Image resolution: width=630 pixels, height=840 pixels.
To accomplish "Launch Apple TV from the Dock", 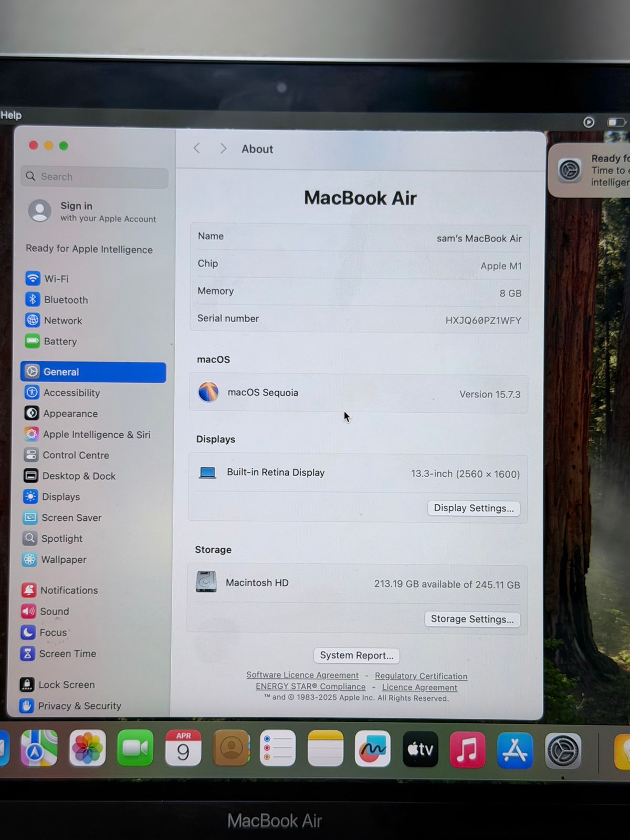I will coord(420,749).
